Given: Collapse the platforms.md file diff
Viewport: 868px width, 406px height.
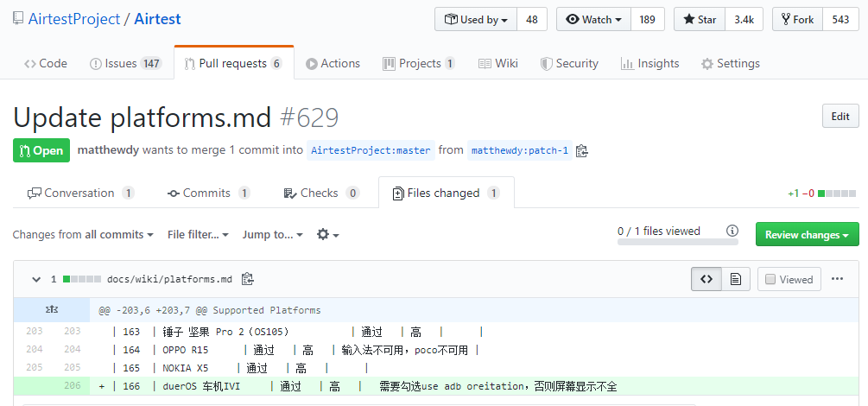Looking at the screenshot, I should [x=36, y=280].
